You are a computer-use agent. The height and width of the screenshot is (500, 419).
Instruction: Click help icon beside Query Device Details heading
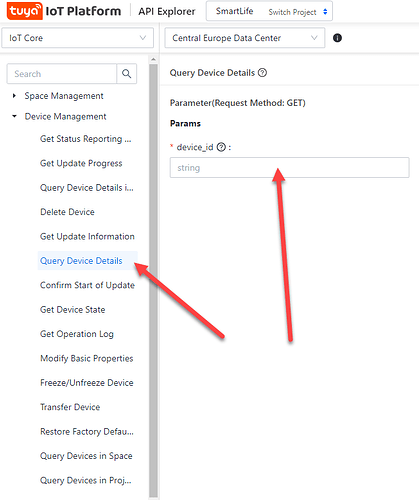[x=262, y=72]
